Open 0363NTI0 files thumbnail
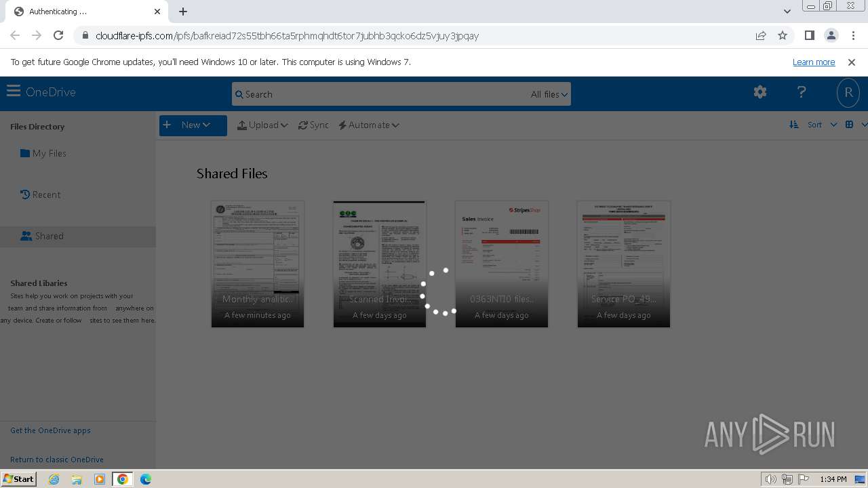 point(502,264)
